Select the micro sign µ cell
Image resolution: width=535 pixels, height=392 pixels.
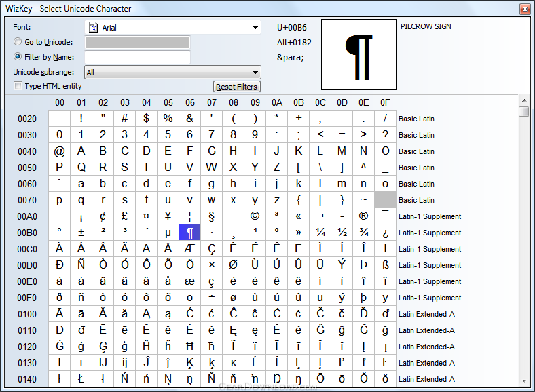click(168, 233)
